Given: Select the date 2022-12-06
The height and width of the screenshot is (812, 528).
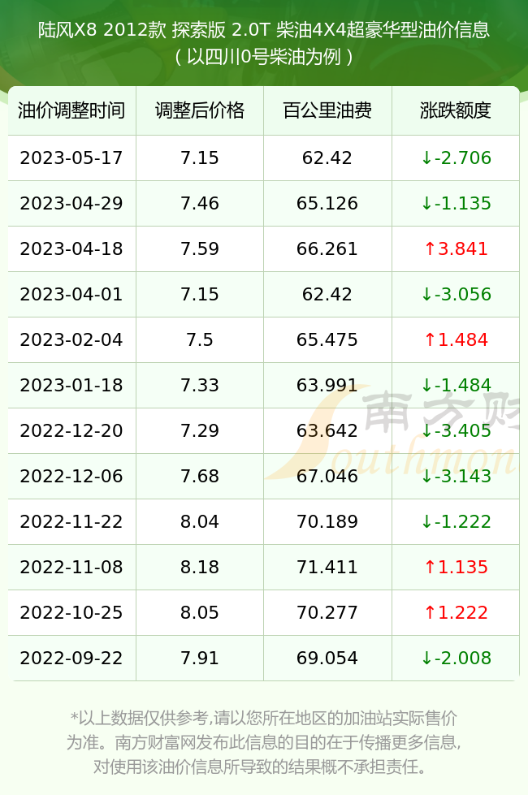Looking at the screenshot, I should [x=71, y=477].
